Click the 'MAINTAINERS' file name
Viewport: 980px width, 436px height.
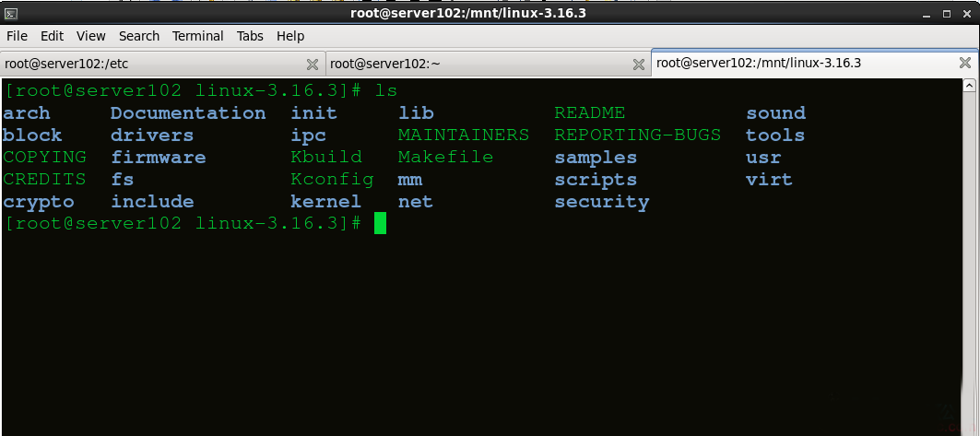tap(463, 135)
